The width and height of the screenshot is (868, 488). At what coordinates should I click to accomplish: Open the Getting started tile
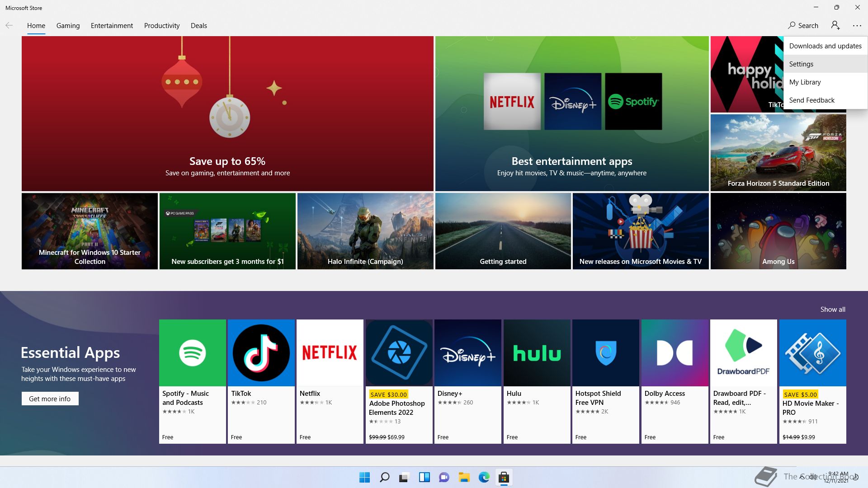pos(503,231)
